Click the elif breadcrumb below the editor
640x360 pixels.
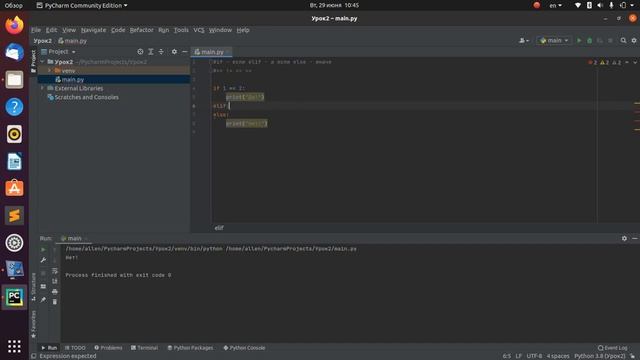point(219,228)
